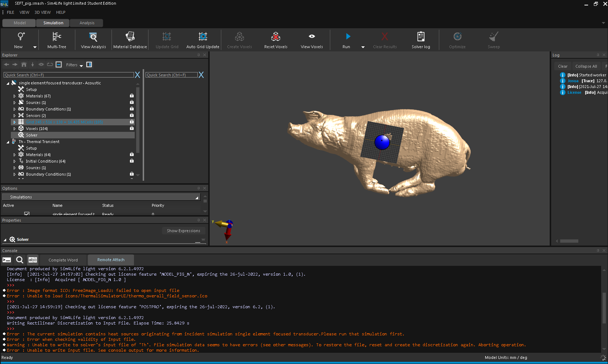Toggle the lock on Initial Conditions (64)
This screenshot has height=364, width=608.
coord(132,161)
